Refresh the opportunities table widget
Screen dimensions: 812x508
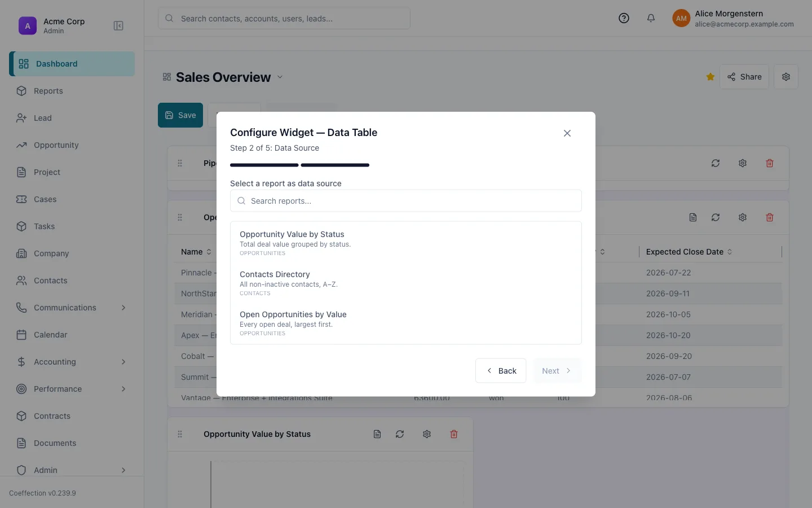click(716, 217)
